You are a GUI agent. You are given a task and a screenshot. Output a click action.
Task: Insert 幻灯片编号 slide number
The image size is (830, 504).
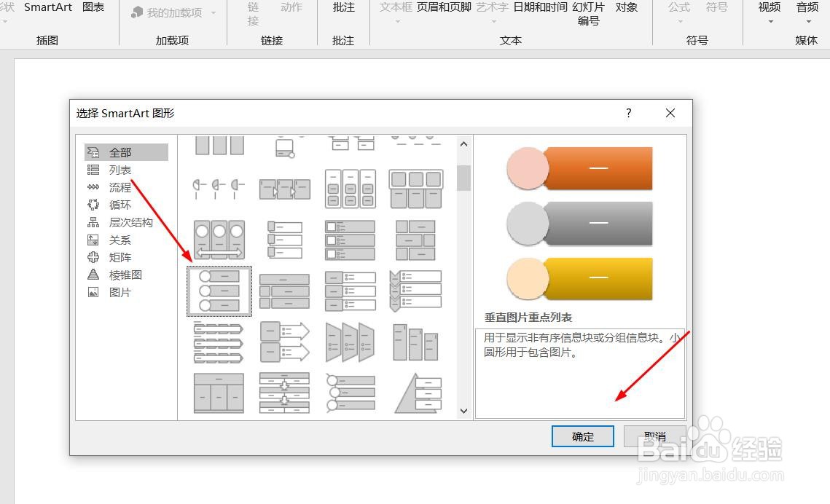(588, 14)
